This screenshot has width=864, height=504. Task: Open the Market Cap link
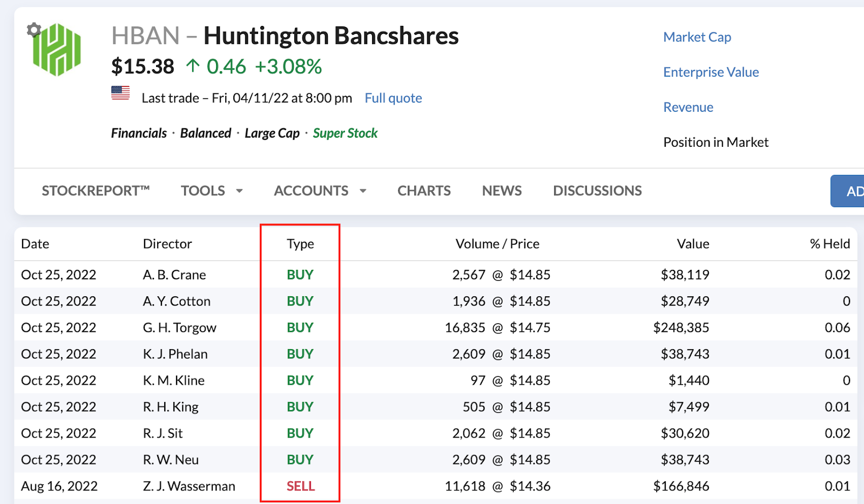click(x=697, y=37)
